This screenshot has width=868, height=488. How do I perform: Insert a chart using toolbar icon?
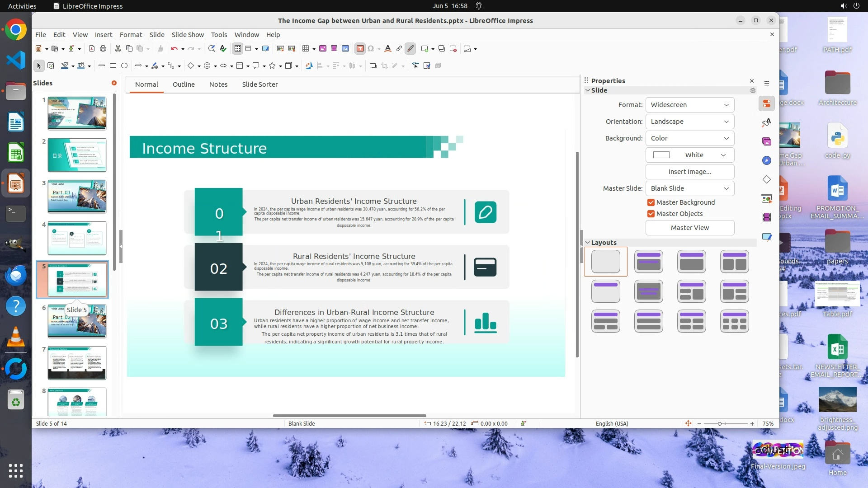coord(345,49)
